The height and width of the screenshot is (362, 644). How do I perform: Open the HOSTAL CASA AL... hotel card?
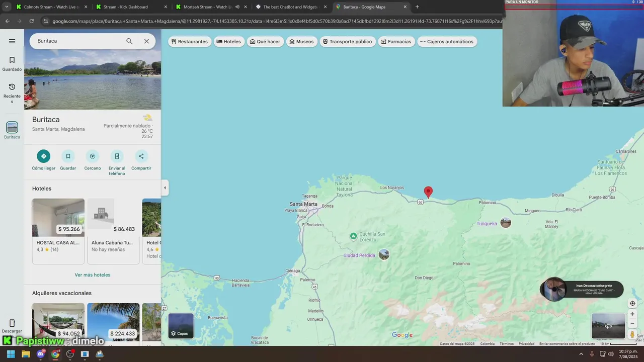click(x=58, y=231)
